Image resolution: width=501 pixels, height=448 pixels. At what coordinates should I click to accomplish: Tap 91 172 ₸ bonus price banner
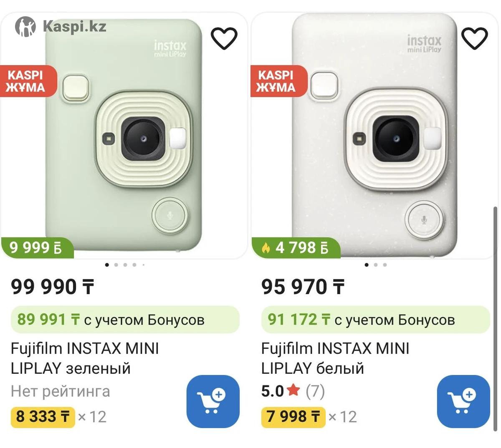375,320
